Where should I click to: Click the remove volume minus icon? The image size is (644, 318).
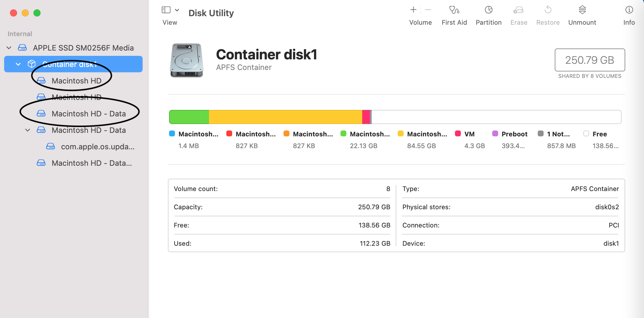[428, 10]
